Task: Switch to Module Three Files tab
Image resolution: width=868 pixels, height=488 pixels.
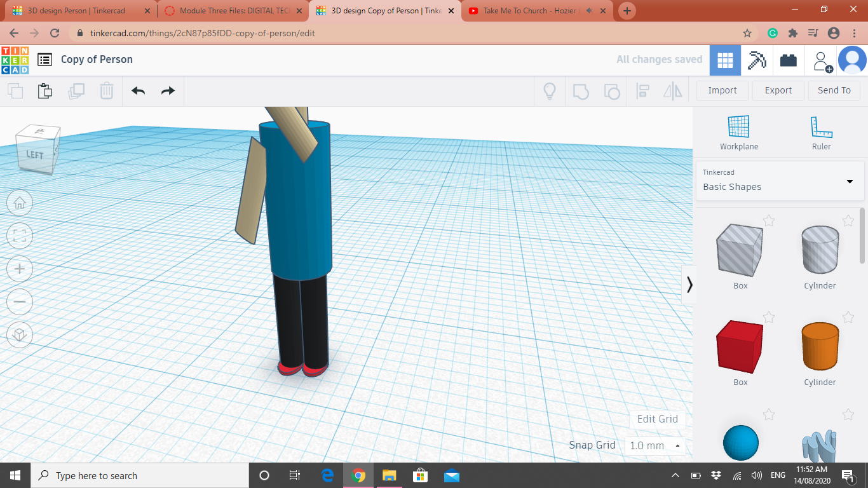Action: point(233,11)
